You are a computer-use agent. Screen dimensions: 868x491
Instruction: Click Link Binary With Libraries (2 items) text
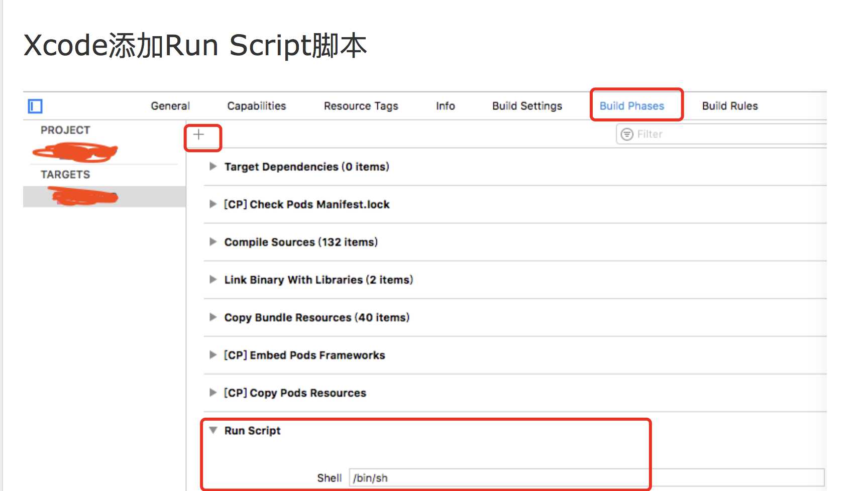(318, 280)
